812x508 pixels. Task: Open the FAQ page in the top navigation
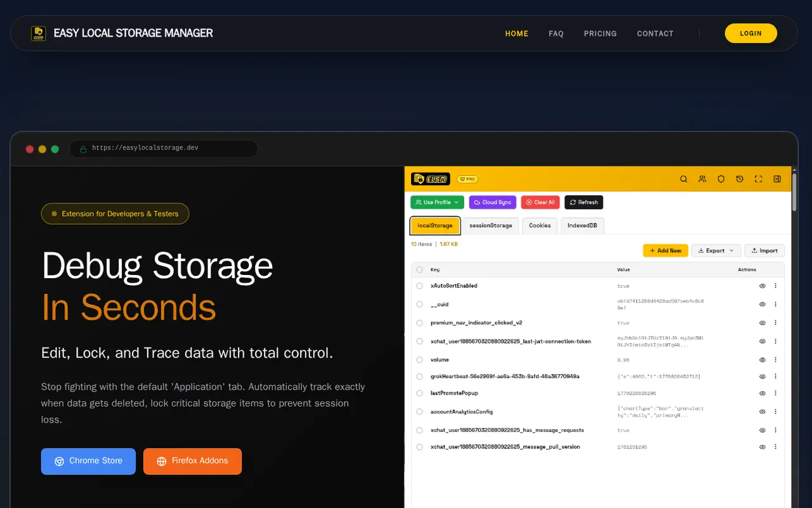point(556,34)
